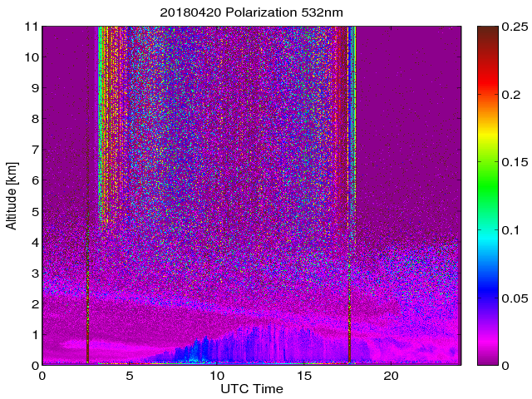Viewport: 532px width, 399px height.
Task: Click the x-axis tick label "15"
Action: (x=303, y=376)
